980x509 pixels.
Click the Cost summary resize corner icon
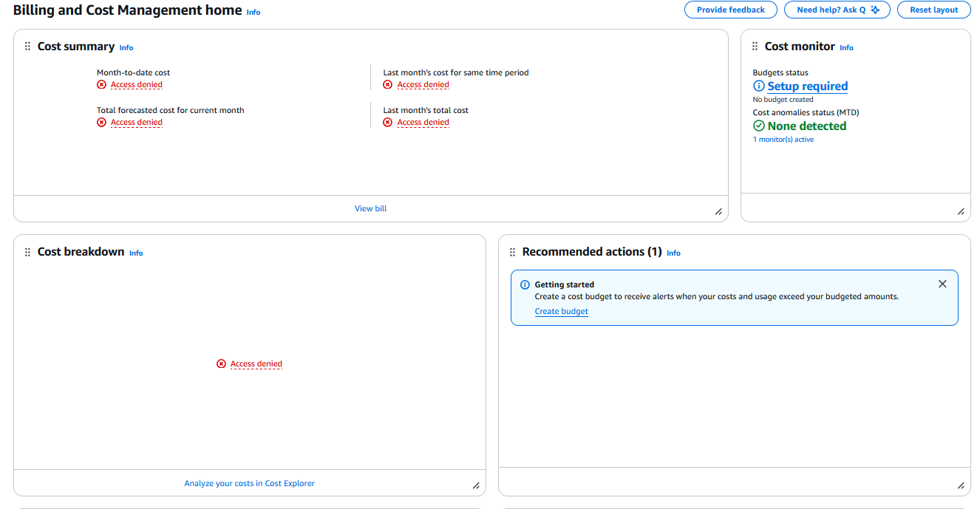click(x=718, y=211)
